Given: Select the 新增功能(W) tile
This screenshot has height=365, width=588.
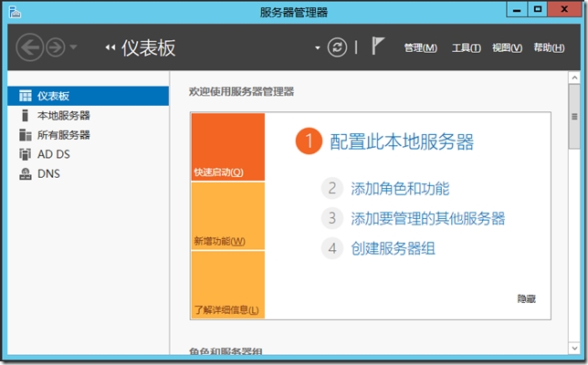Looking at the screenshot, I should (x=228, y=216).
